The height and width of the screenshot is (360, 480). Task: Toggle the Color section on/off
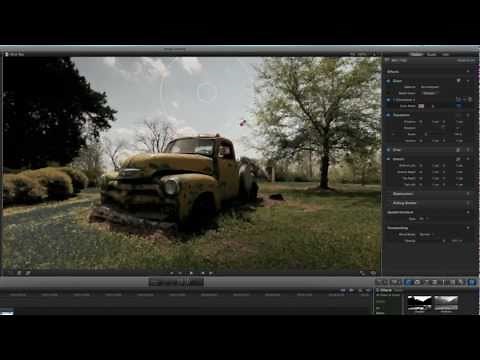pos(388,81)
